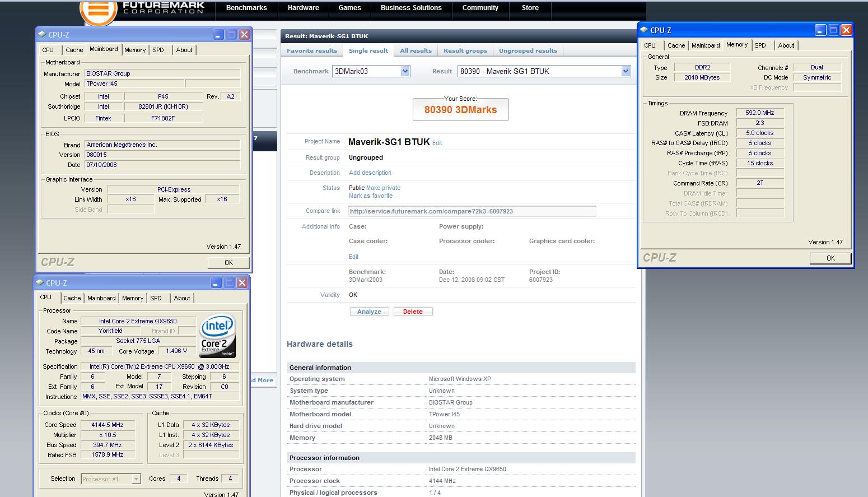The width and height of the screenshot is (868, 497).
Task: Select SPD tab in Mainboard CPU-Z window
Action: click(x=158, y=50)
